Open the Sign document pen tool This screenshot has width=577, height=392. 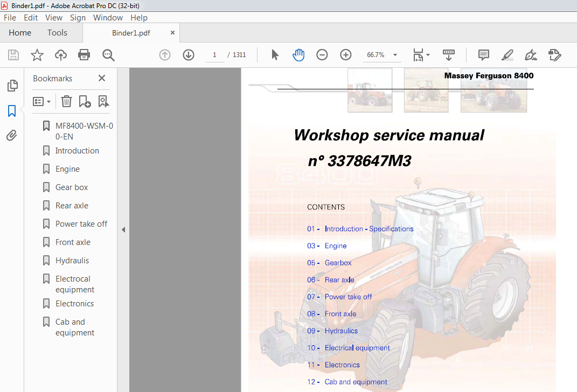pos(531,55)
